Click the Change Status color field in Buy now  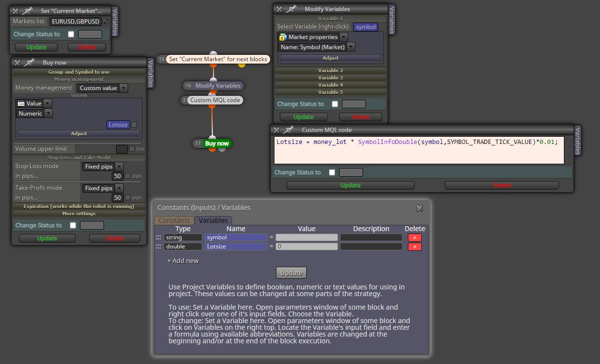(x=92, y=225)
